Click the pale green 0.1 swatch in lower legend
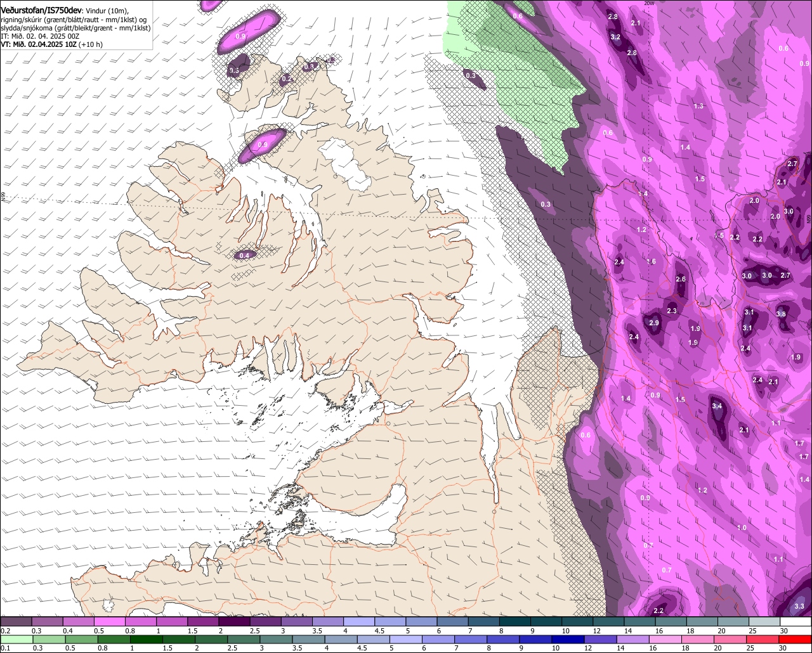The image size is (812, 653). point(17,639)
